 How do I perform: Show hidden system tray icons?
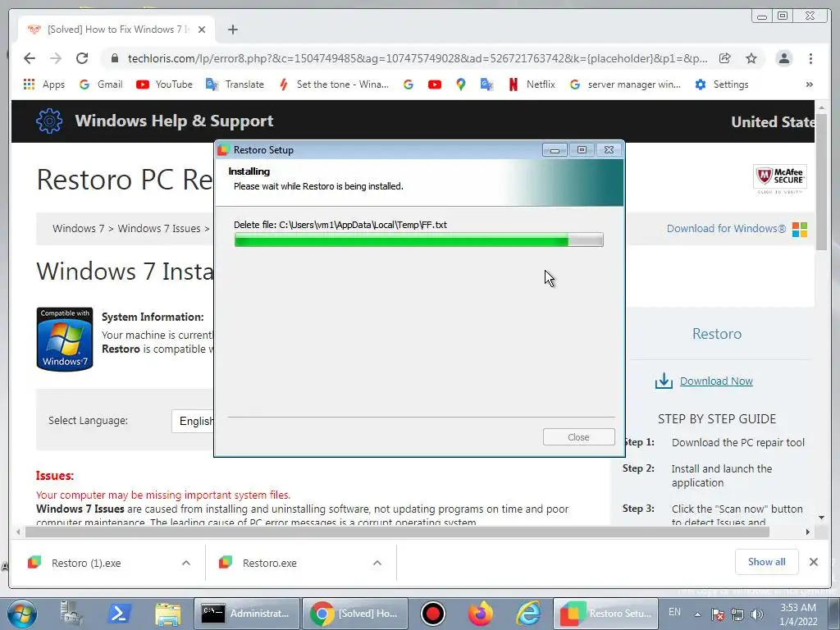[x=697, y=615]
